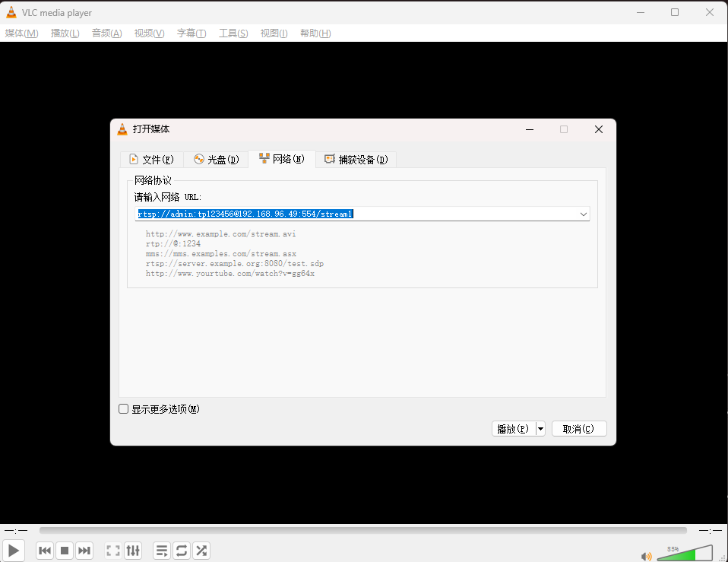Image resolution: width=728 pixels, height=562 pixels.
Task: Skip to previous media item
Action: [x=45, y=551]
